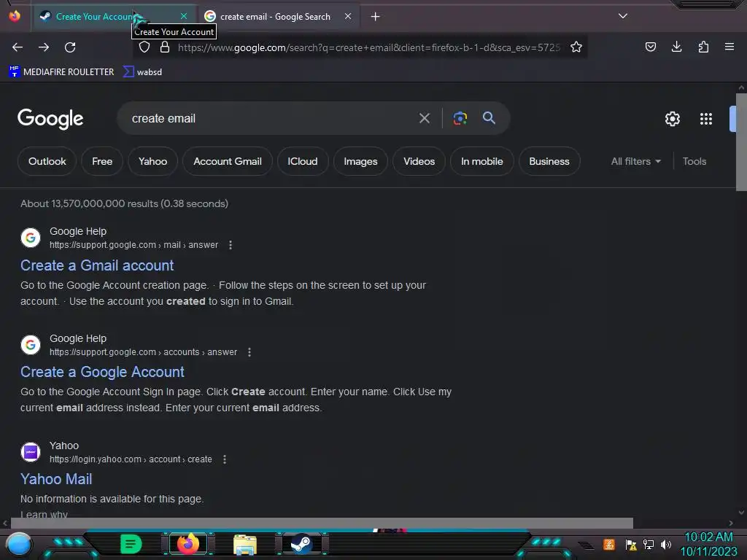
Task: Search by image with the Google Lens icon
Action: point(460,118)
